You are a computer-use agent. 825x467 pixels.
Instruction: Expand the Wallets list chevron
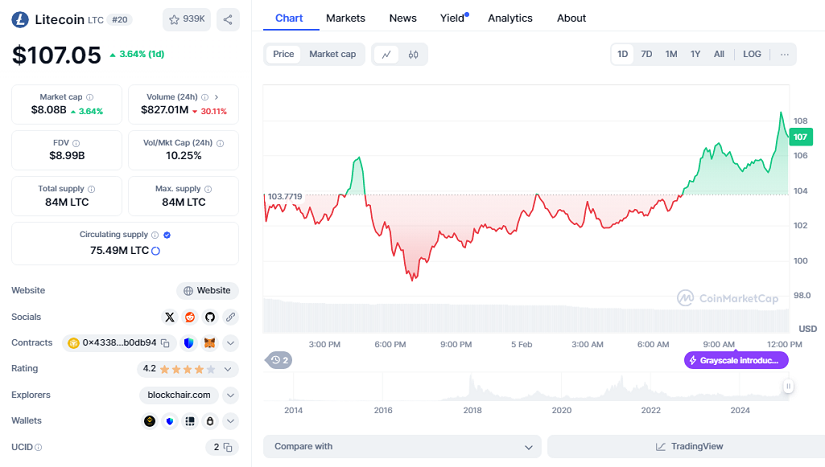231,421
